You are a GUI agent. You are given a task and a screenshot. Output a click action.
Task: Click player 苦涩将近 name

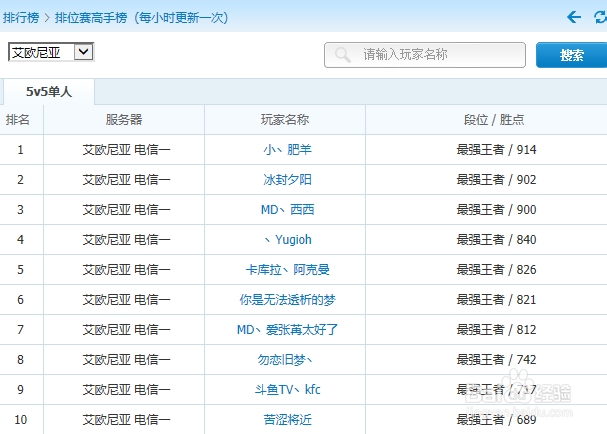pos(287,420)
